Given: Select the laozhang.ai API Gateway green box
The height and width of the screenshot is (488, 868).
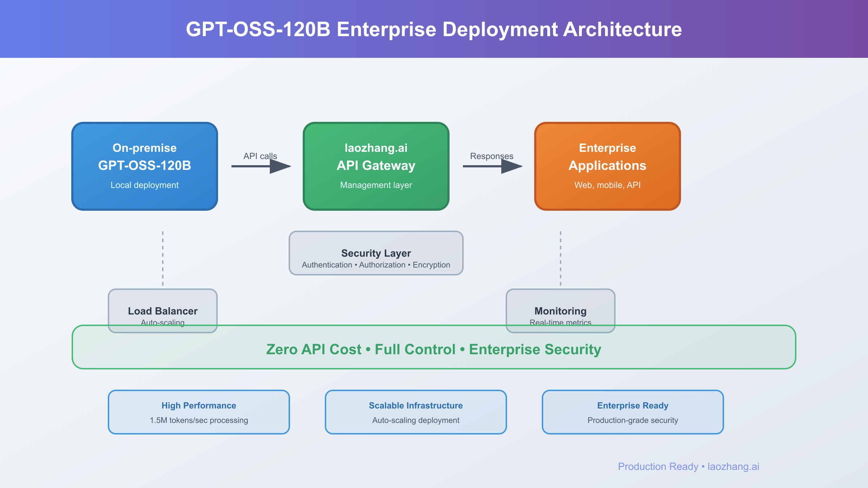Looking at the screenshot, I should [376, 166].
